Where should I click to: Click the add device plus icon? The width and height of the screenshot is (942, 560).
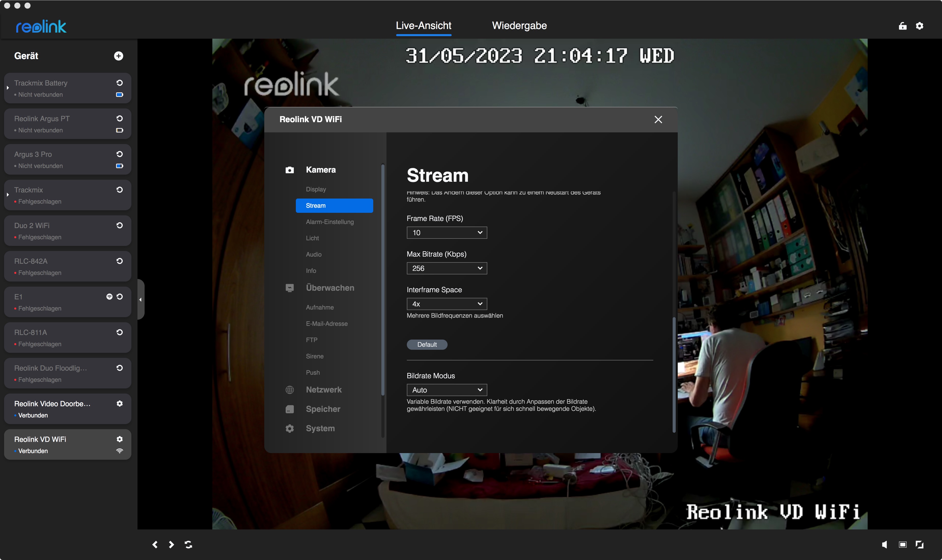(x=118, y=56)
